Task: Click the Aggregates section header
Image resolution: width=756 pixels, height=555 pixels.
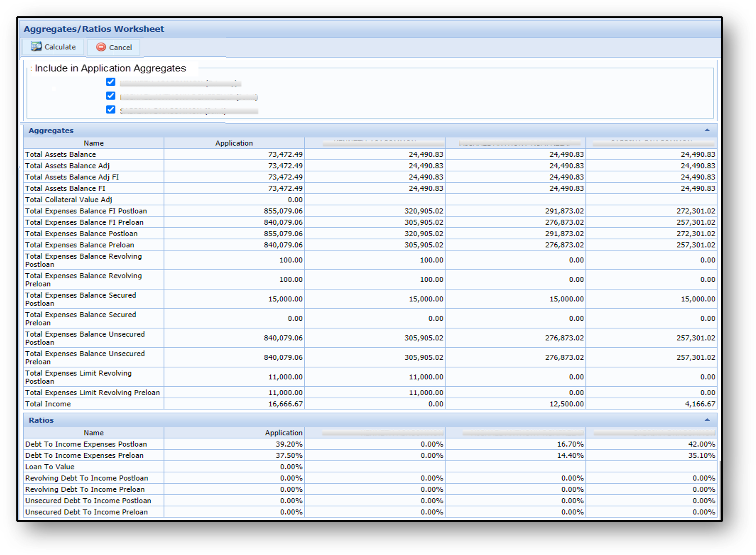Action: [x=370, y=130]
